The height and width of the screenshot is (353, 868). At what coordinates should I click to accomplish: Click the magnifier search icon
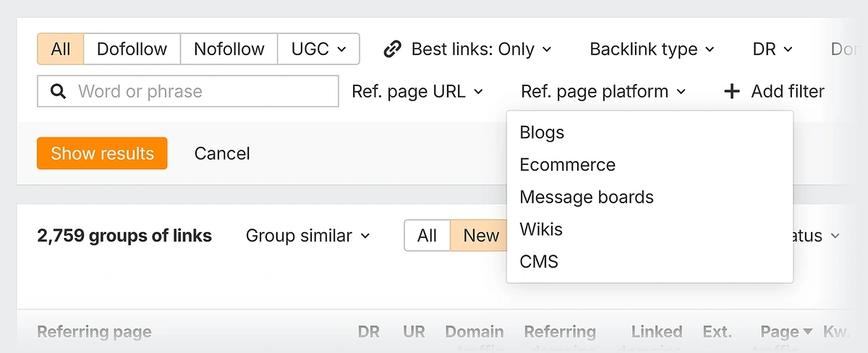pos(59,91)
